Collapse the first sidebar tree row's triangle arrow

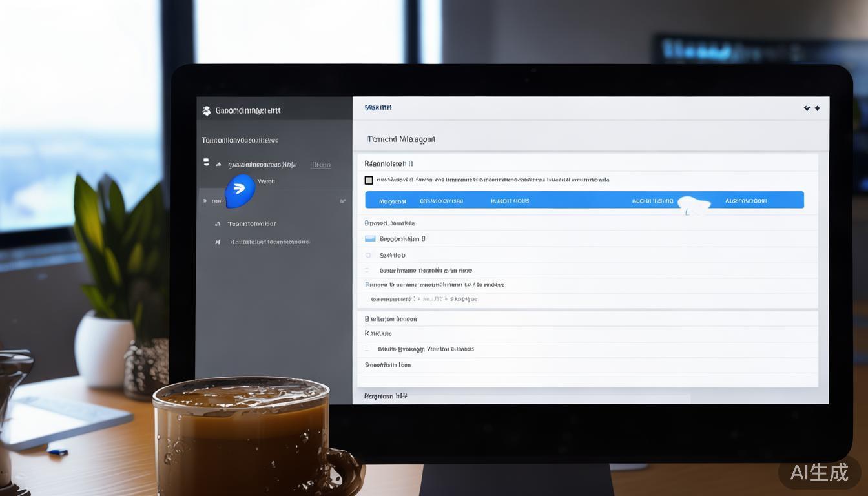[219, 165]
